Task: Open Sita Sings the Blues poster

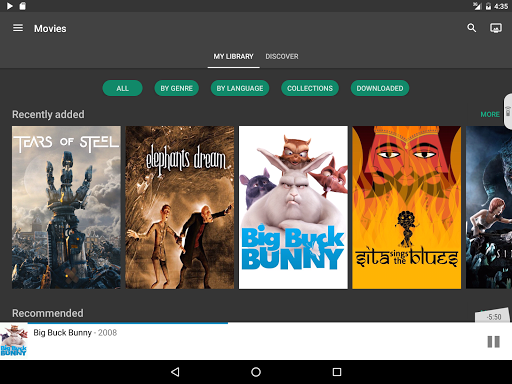Action: (407, 207)
